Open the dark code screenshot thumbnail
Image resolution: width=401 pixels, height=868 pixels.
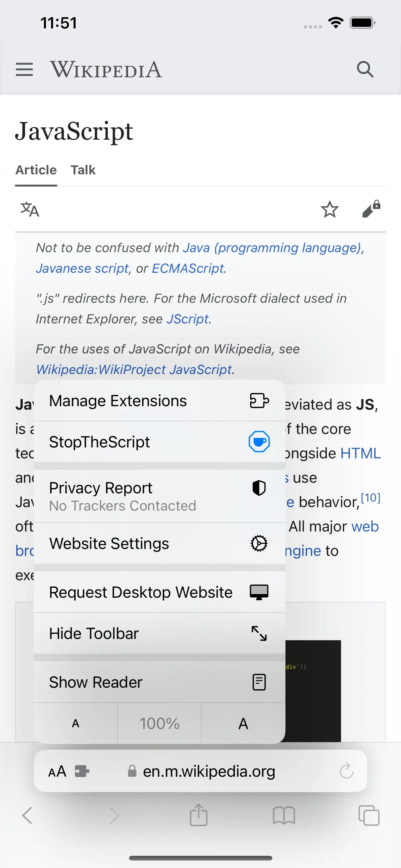point(313,691)
